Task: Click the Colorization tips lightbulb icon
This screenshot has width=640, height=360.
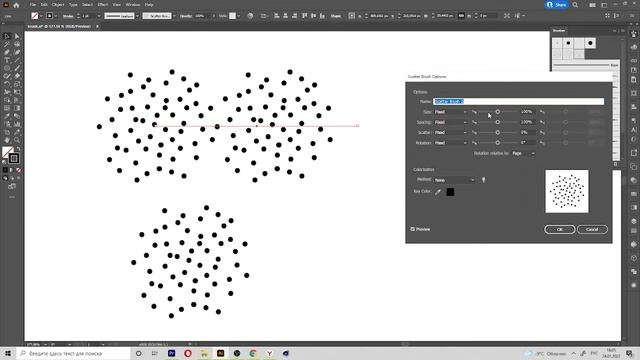Action: (x=484, y=180)
